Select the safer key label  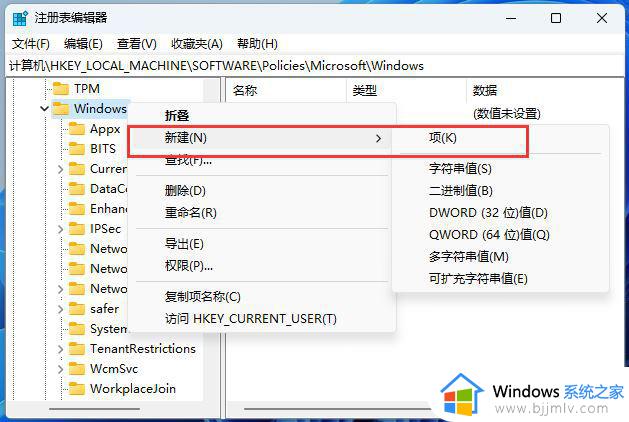pyautogui.click(x=104, y=308)
